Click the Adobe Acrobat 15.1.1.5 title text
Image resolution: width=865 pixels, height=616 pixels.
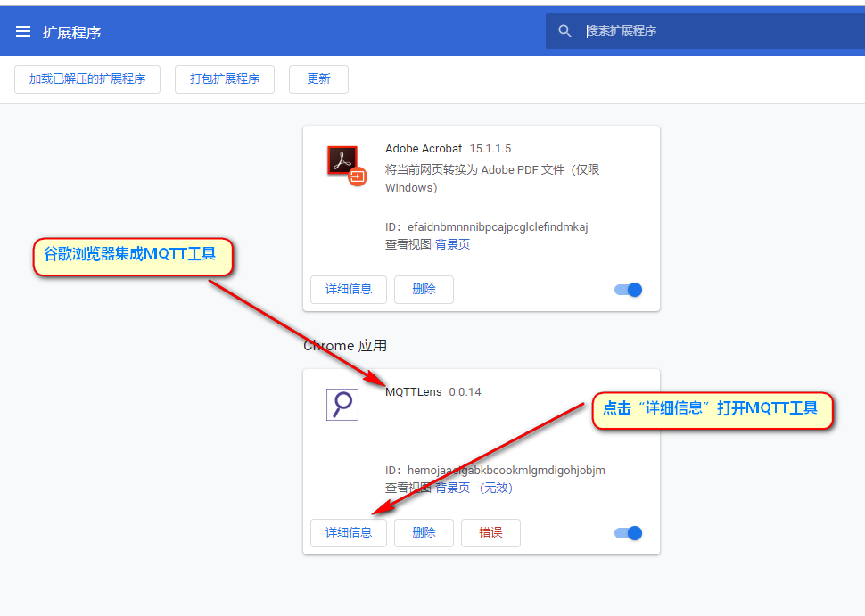[448, 148]
